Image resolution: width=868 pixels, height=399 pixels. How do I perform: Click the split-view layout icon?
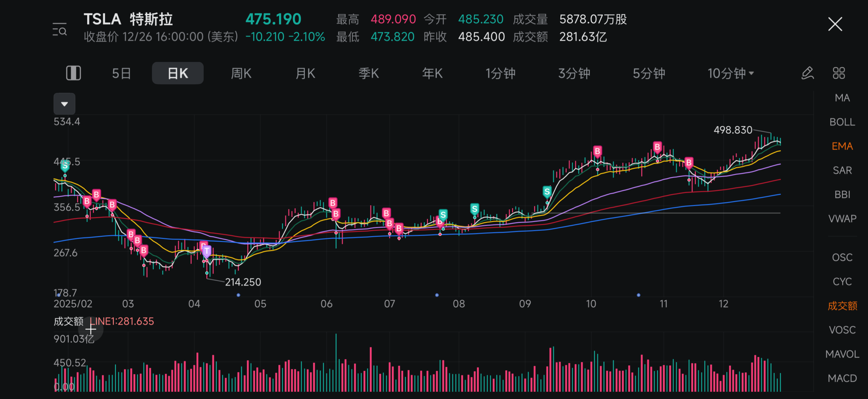point(73,73)
